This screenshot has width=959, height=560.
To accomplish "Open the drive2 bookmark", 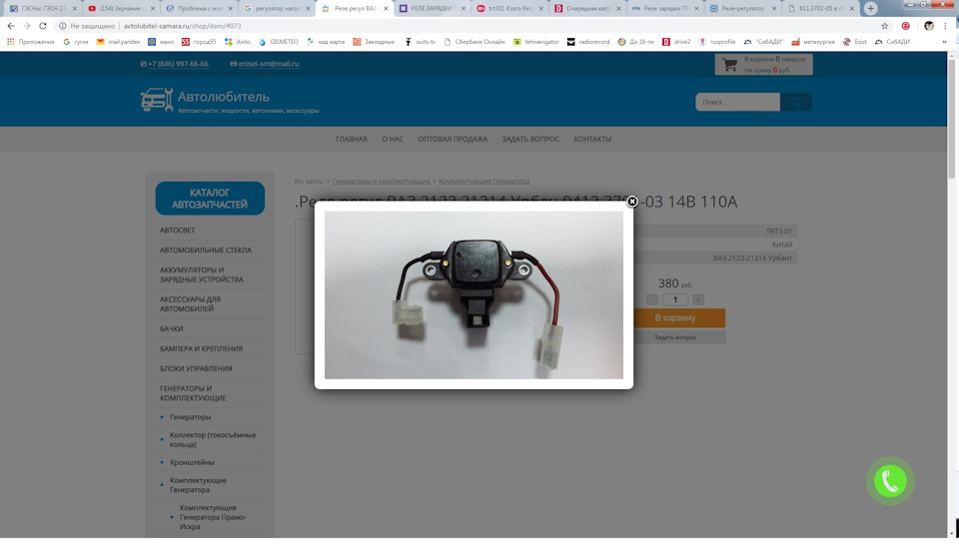I will click(676, 42).
